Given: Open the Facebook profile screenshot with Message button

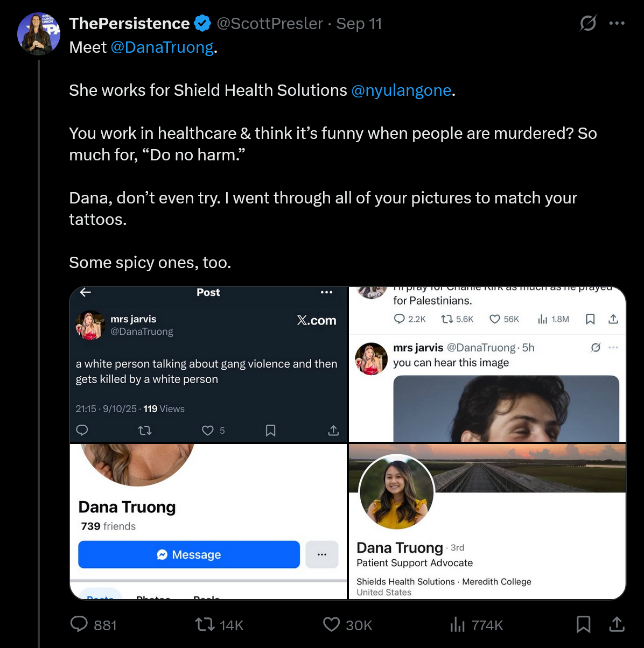Looking at the screenshot, I should point(208,521).
